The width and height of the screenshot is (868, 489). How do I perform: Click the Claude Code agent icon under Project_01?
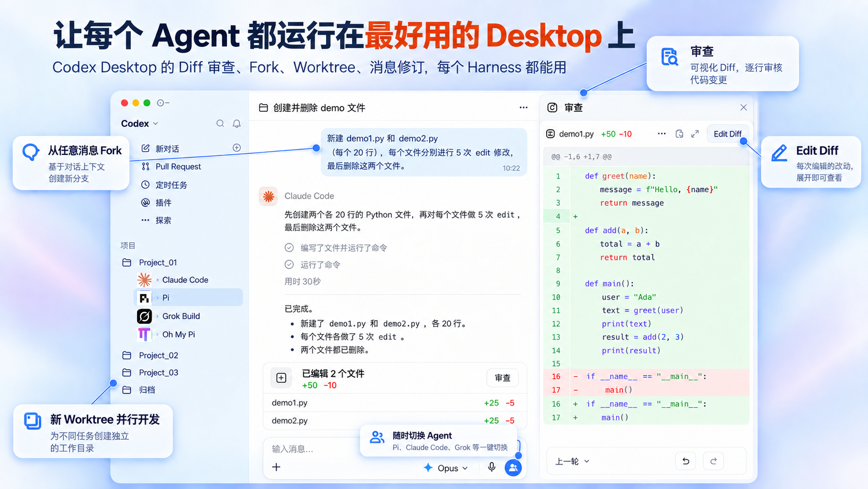[x=144, y=280]
